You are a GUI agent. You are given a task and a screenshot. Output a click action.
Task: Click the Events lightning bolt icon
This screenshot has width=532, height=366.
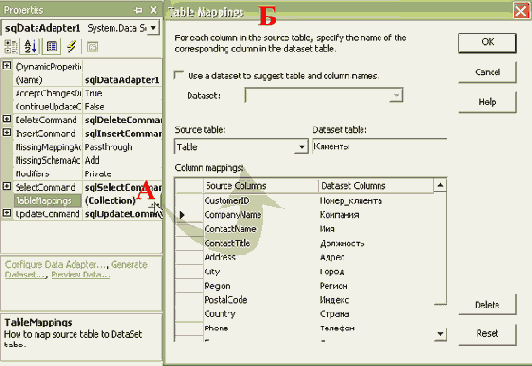tap(71, 46)
